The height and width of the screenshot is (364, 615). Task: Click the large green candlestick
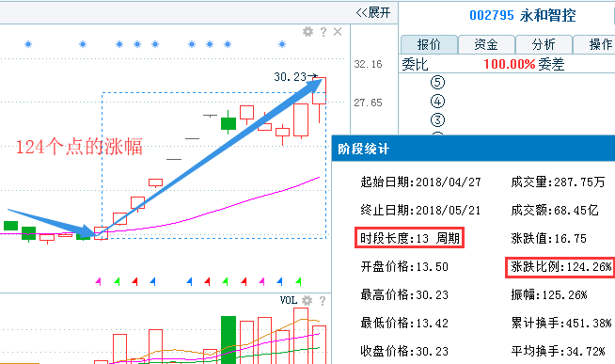click(229, 123)
